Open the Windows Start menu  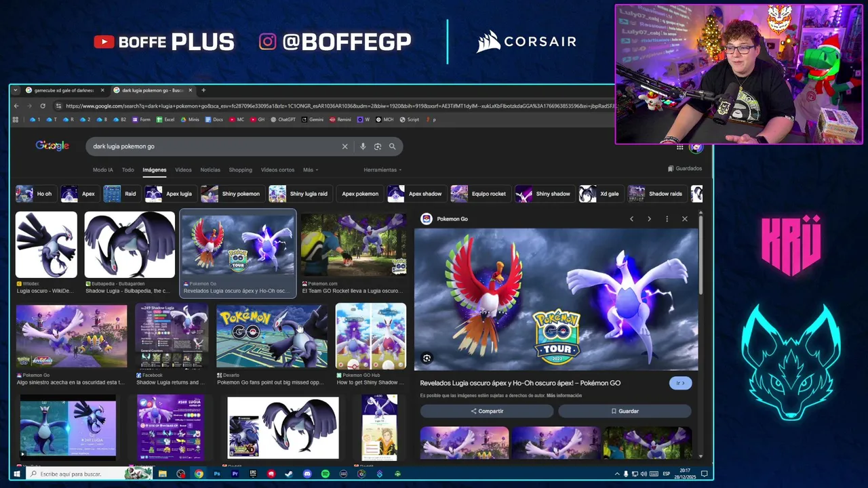(17, 474)
